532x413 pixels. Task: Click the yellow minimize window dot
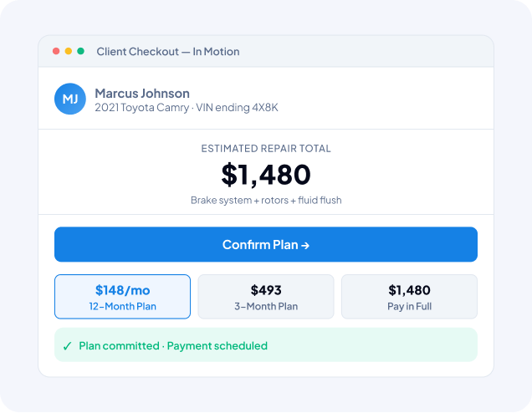tap(69, 51)
